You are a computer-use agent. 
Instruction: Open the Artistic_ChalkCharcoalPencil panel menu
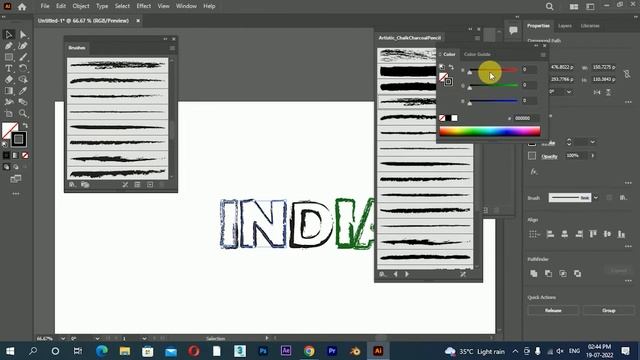click(477, 38)
